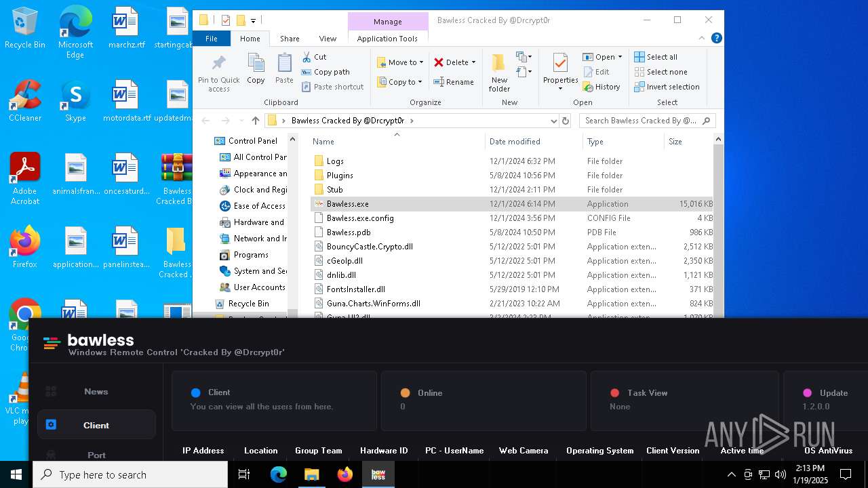Open Explorer help icon

[x=716, y=39]
